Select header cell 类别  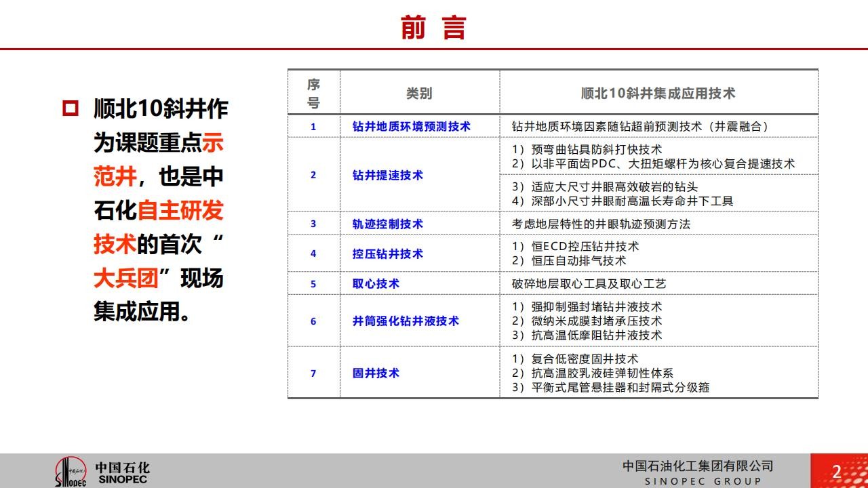pyautogui.click(x=419, y=94)
